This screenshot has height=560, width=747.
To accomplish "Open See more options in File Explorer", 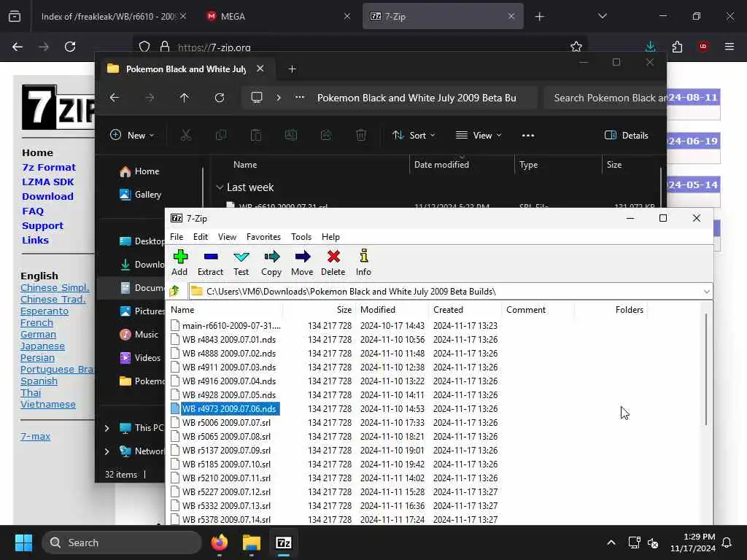I will point(528,135).
